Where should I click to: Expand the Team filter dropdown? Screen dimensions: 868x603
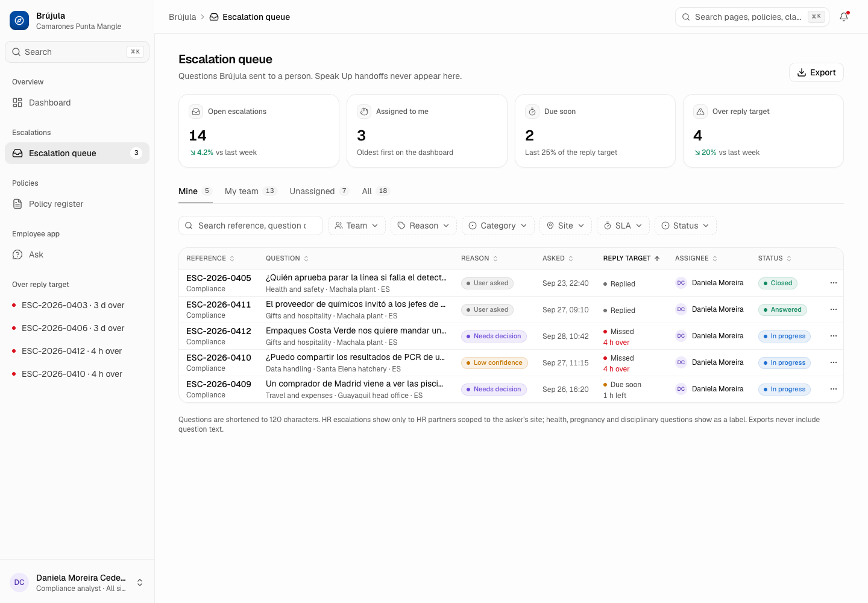[x=357, y=226]
